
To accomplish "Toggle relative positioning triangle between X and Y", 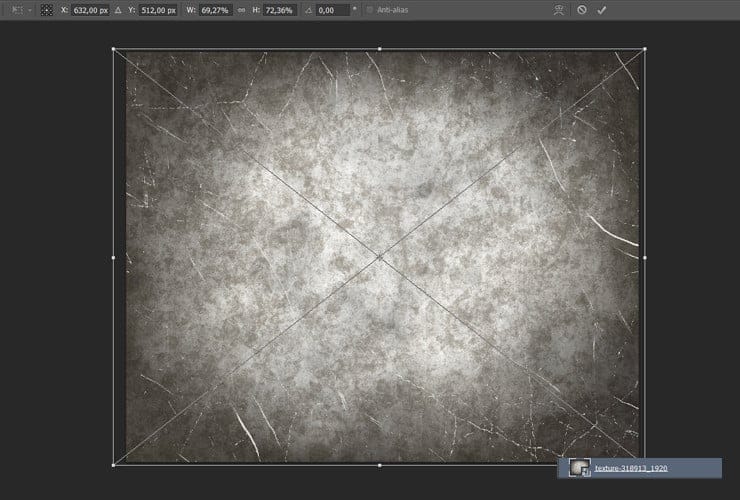I will point(119,9).
